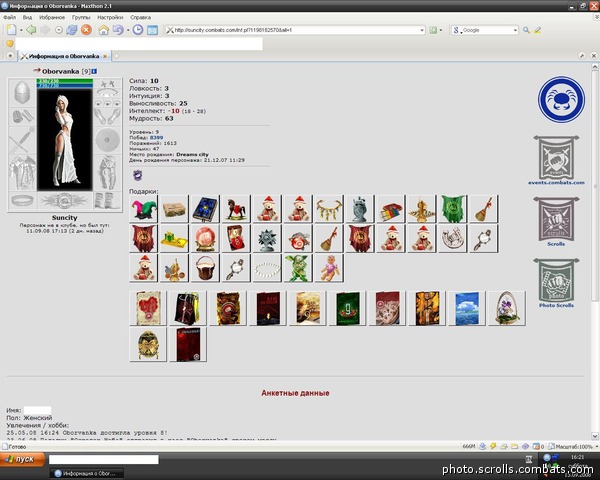Click the golden egg gift
The width and height of the screenshot is (600, 480).
[148, 344]
